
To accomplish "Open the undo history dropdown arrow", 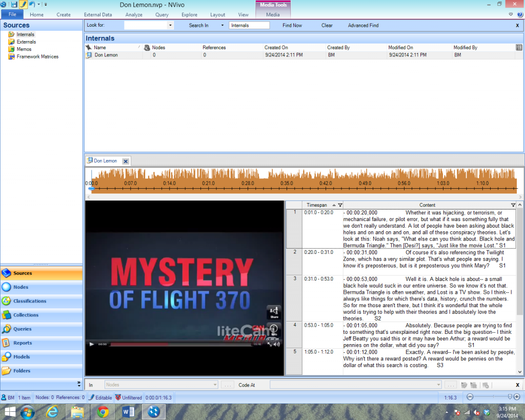I will [x=39, y=5].
